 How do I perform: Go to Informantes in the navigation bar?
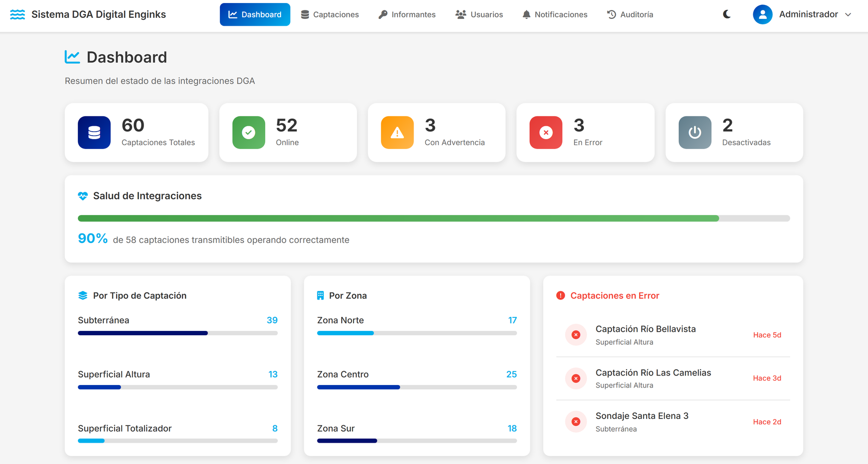pyautogui.click(x=407, y=14)
